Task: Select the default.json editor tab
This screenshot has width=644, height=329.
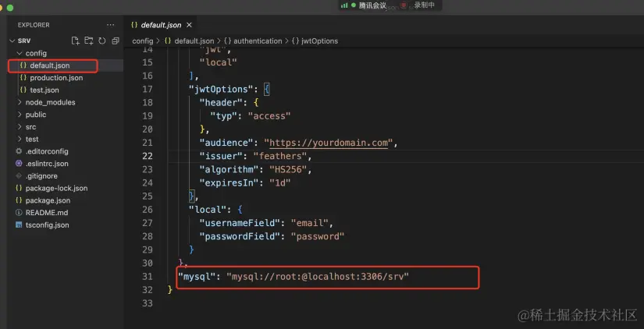Action: [162, 25]
